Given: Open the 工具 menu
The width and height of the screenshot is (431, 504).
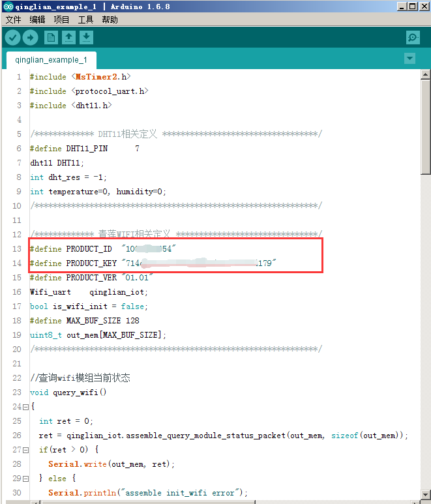Looking at the screenshot, I should point(85,20).
